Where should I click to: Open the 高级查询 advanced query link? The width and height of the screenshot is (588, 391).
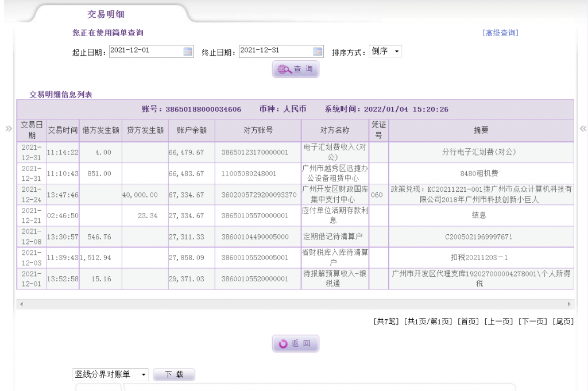point(500,33)
